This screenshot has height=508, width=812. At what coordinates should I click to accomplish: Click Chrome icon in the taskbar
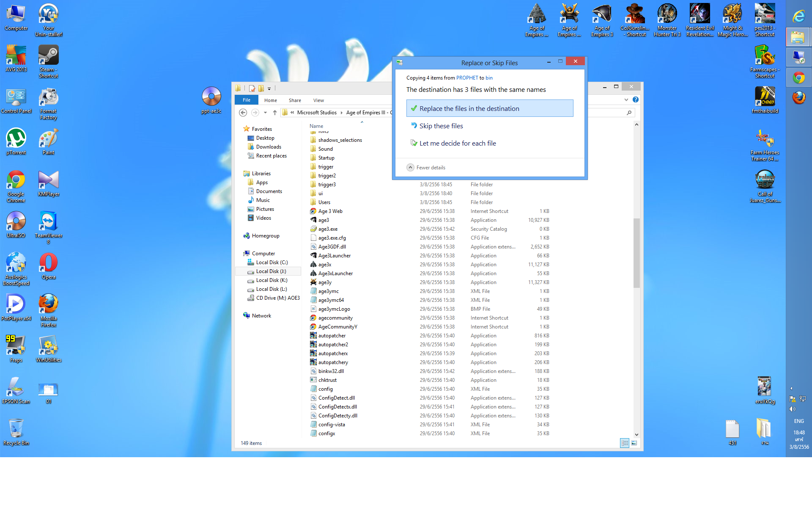coord(799,78)
